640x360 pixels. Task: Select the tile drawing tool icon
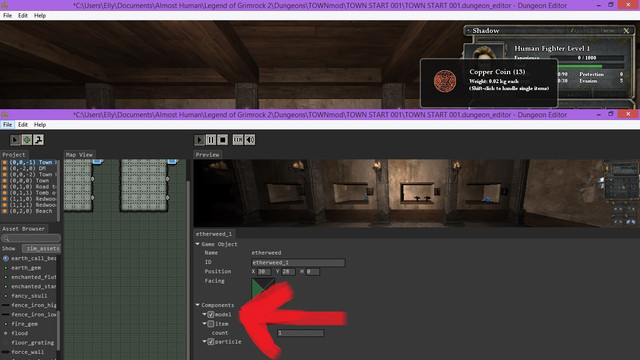[x=39, y=140]
